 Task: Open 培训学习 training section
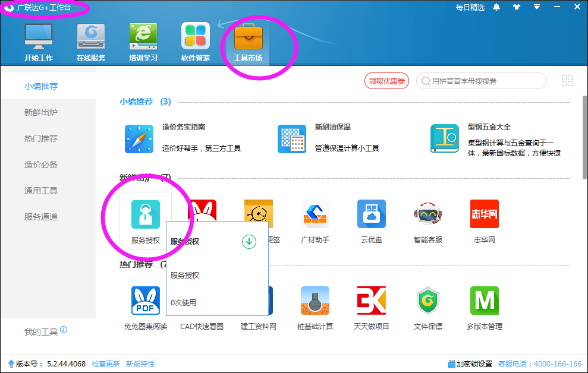coord(143,42)
